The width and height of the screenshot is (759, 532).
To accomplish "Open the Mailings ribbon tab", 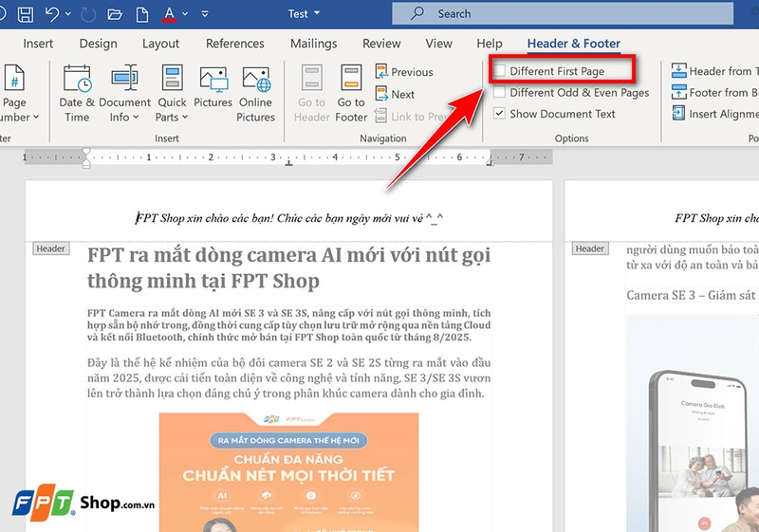I will 314,44.
